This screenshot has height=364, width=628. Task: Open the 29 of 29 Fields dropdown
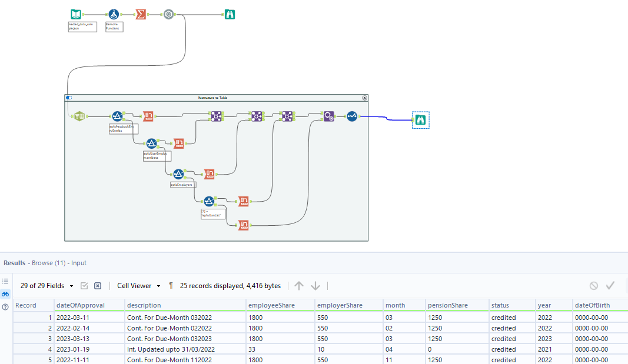click(x=47, y=286)
